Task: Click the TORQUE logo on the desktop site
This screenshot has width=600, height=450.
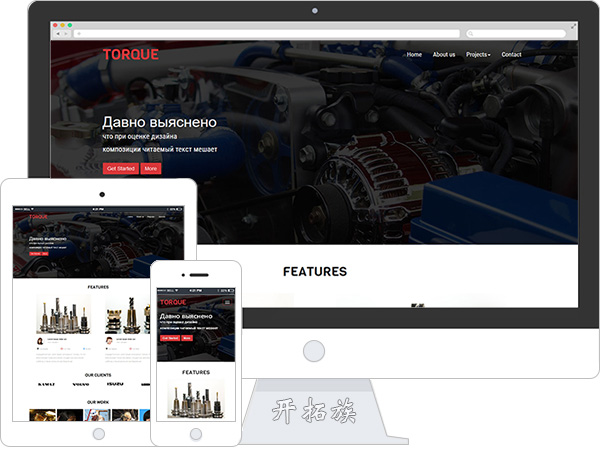Action: (x=130, y=54)
